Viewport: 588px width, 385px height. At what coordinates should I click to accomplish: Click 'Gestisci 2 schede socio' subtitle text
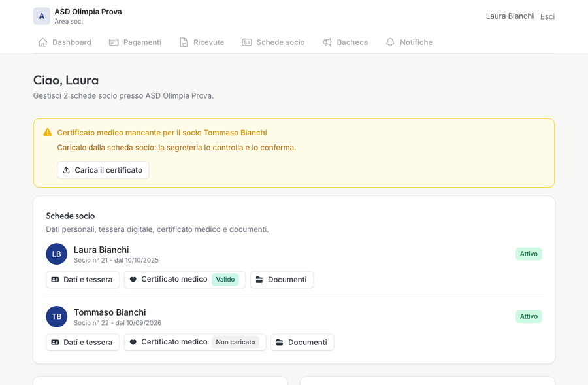pos(123,96)
